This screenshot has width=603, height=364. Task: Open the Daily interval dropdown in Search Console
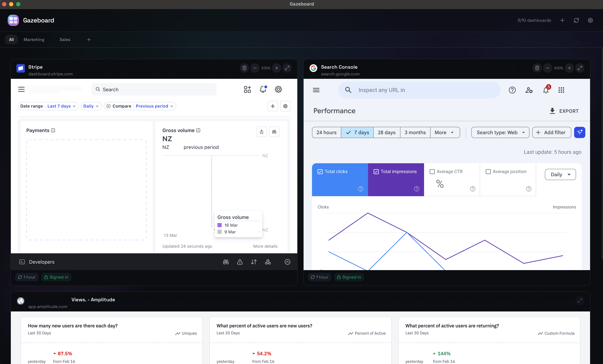560,174
